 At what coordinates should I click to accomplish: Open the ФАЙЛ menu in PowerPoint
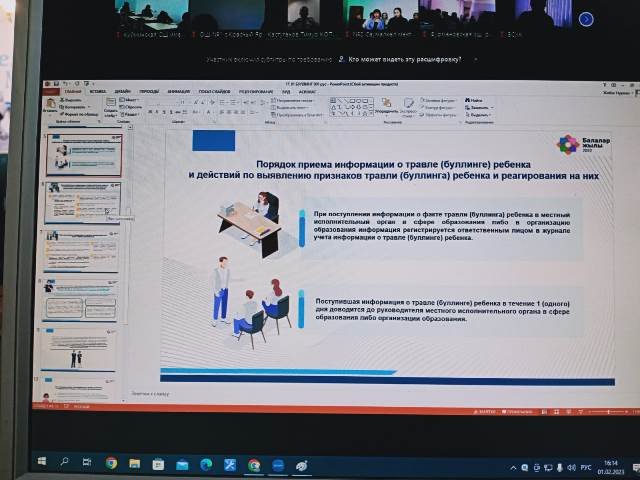(52, 91)
